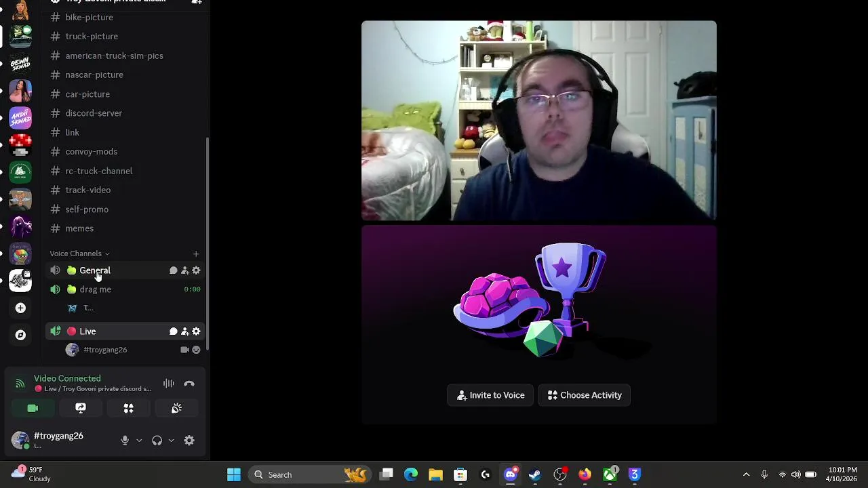This screenshot has width=868, height=488.
Task: Click the connection signal strength icon
Action: point(20,384)
